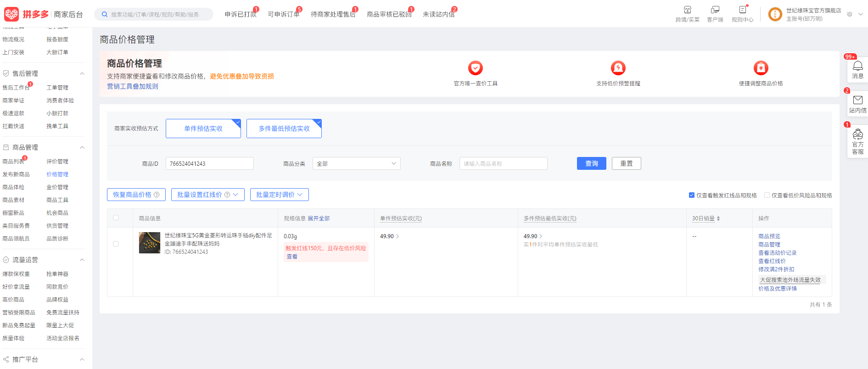Collapse the 售后管理 sidebar section
Viewport: 868px width, 369px height.
(82, 73)
